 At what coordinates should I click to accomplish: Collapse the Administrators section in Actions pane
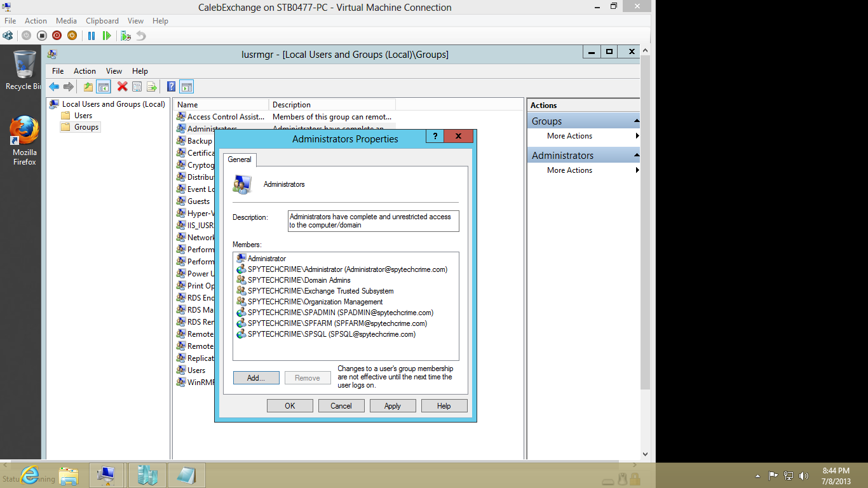[x=636, y=155]
